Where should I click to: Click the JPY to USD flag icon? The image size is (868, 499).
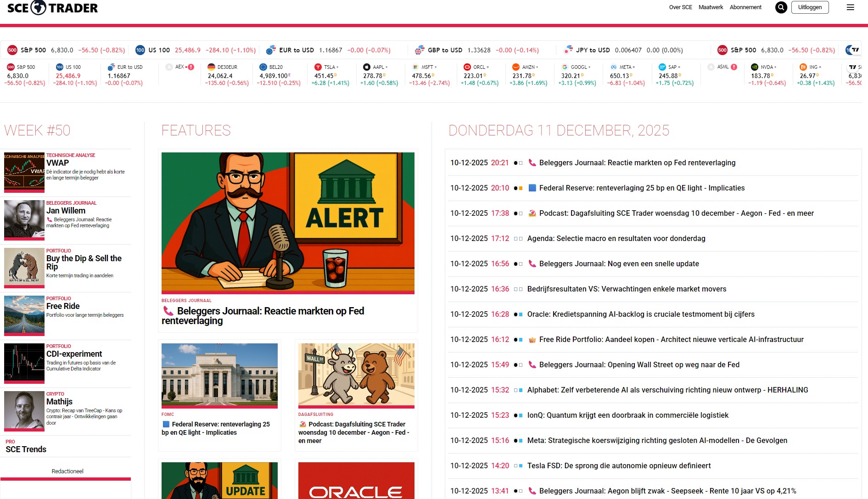[x=568, y=50]
